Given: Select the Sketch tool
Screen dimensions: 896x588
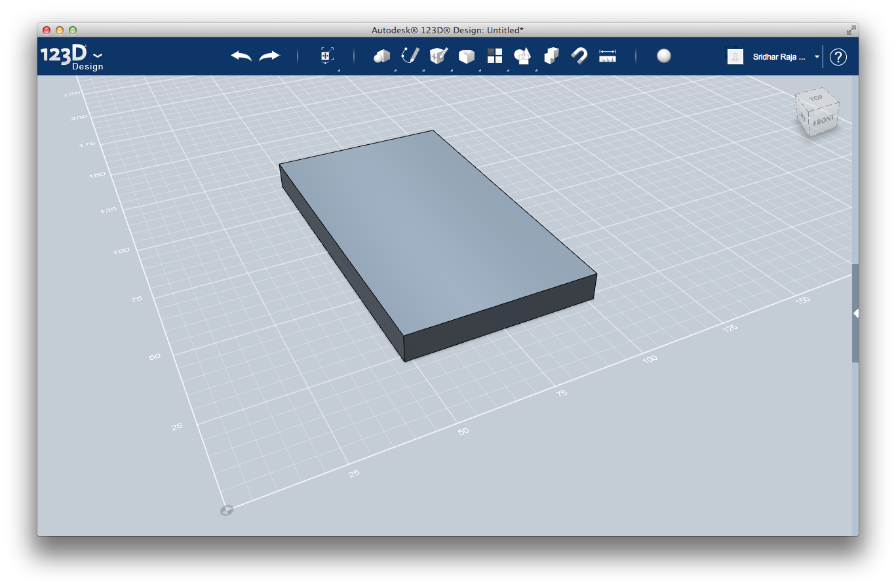Looking at the screenshot, I should 410,56.
